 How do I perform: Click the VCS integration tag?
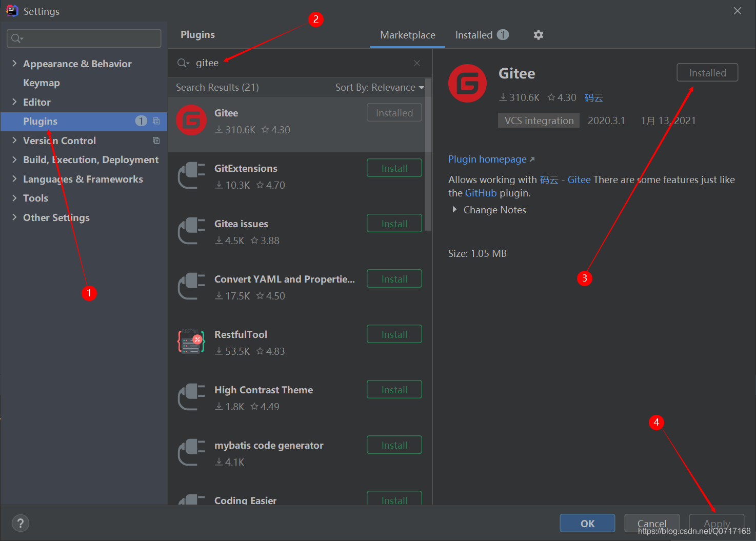[539, 121]
